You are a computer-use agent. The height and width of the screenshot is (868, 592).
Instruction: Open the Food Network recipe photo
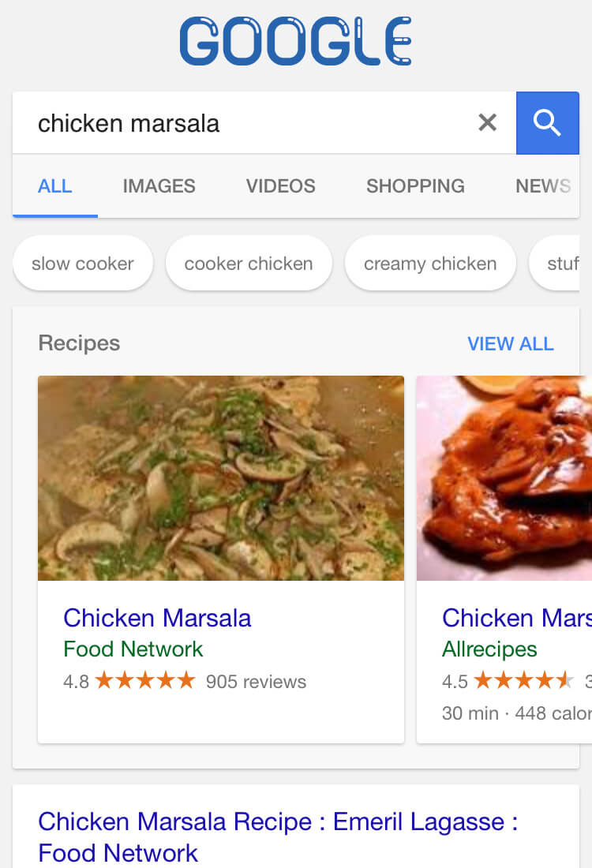[x=221, y=478]
